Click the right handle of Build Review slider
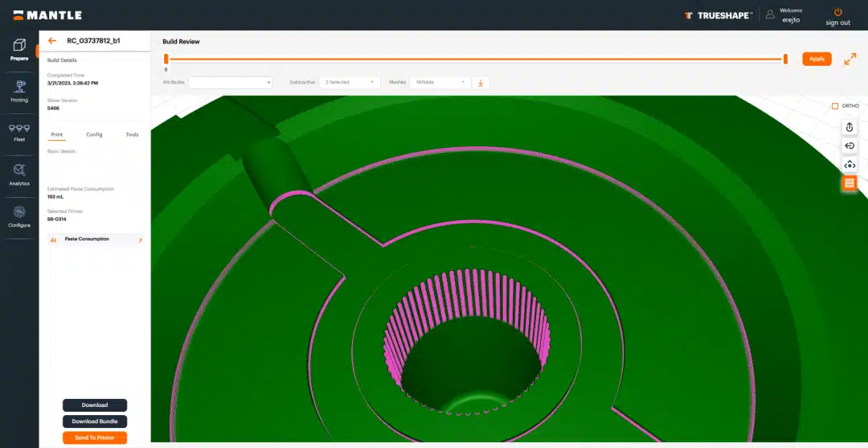Screen dimensions: 868x448 785,59
